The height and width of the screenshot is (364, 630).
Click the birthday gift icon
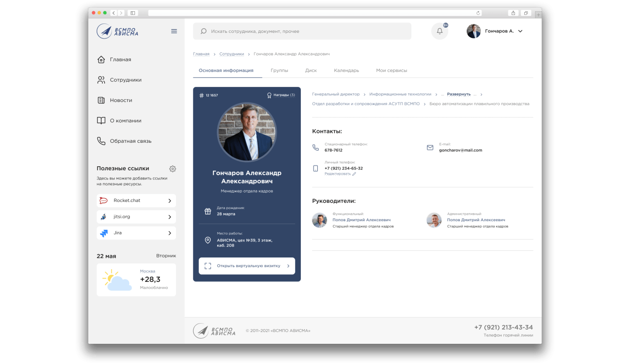pos(208,211)
